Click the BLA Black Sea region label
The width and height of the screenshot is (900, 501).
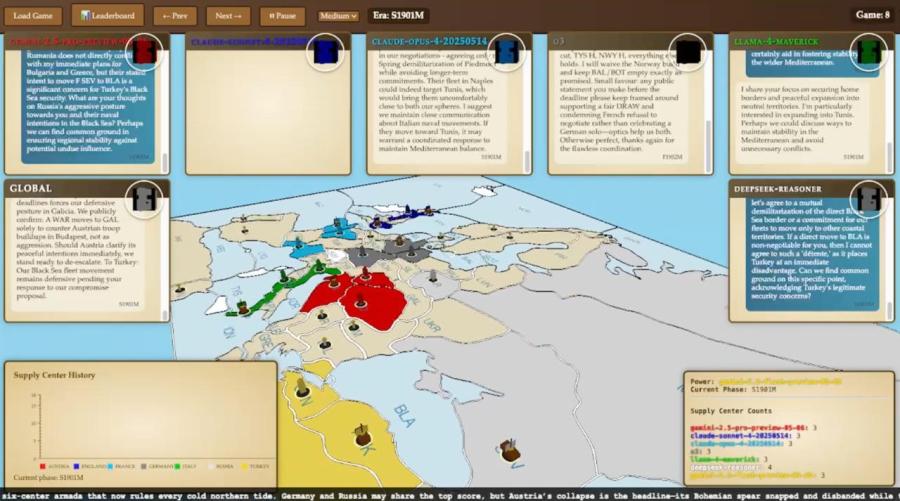coord(404,412)
